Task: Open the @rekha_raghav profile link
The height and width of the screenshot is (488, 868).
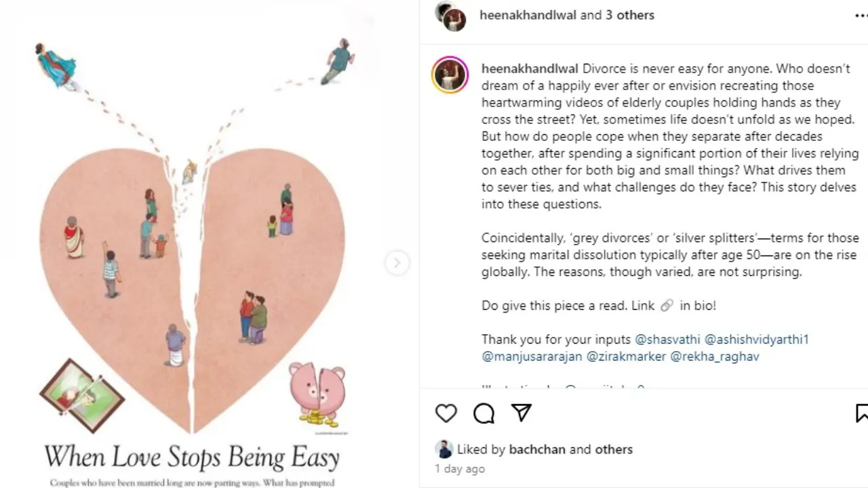Action: tap(713, 356)
